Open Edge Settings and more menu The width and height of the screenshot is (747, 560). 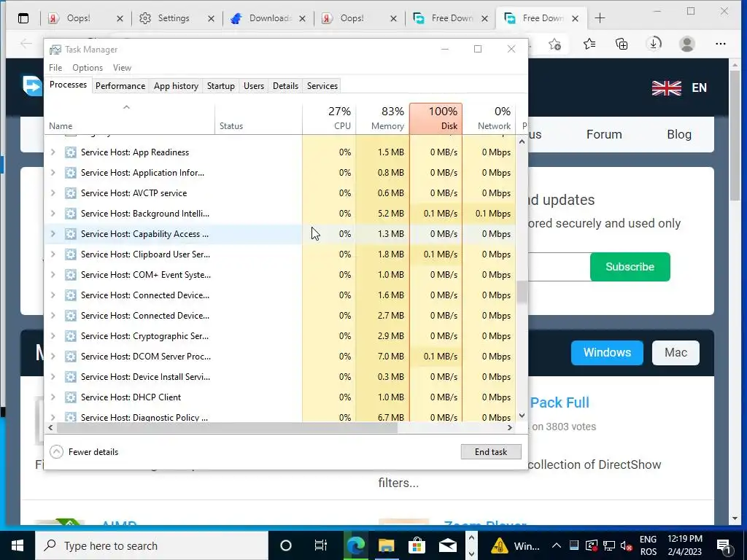pyautogui.click(x=720, y=44)
